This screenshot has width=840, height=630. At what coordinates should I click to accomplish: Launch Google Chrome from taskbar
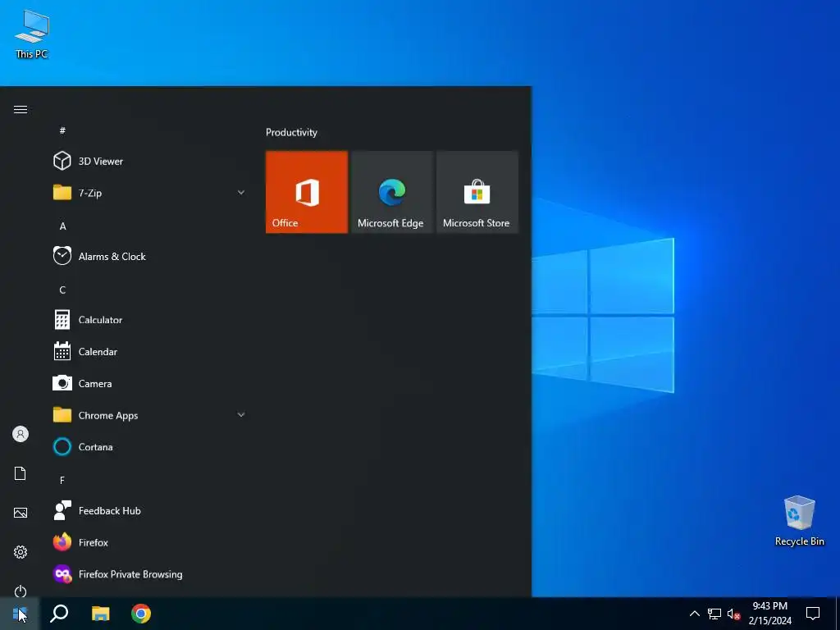point(141,614)
